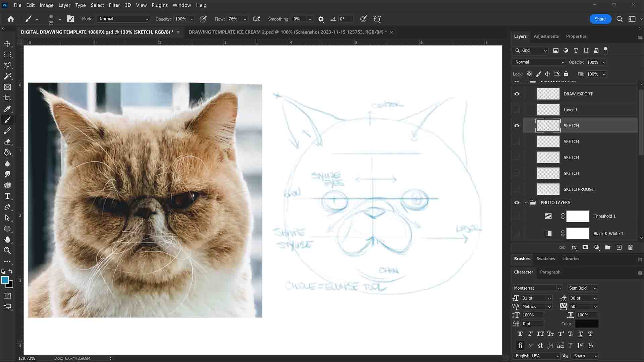Switch to DRAWING TEMPLATE ICE CREAM 2 document tab
The image size is (644, 362).
tap(287, 32)
